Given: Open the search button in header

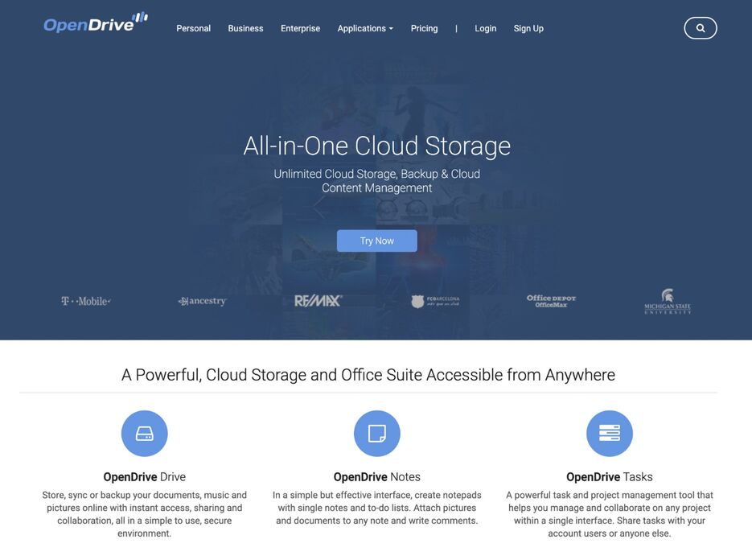Looking at the screenshot, I should pyautogui.click(x=701, y=28).
